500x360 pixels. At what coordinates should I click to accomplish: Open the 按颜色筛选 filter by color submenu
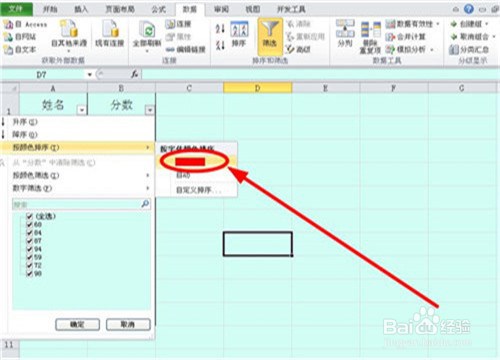[77, 175]
